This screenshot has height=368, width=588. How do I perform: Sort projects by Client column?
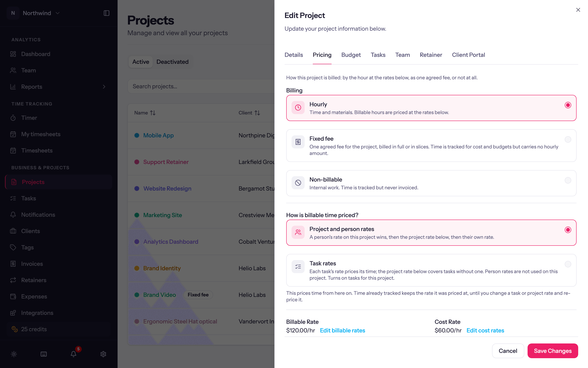[x=249, y=113]
